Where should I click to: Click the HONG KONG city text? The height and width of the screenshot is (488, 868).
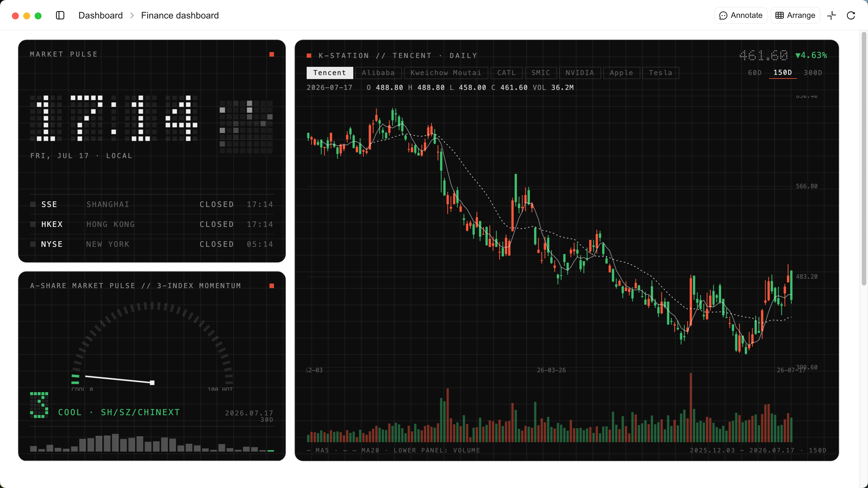point(111,224)
